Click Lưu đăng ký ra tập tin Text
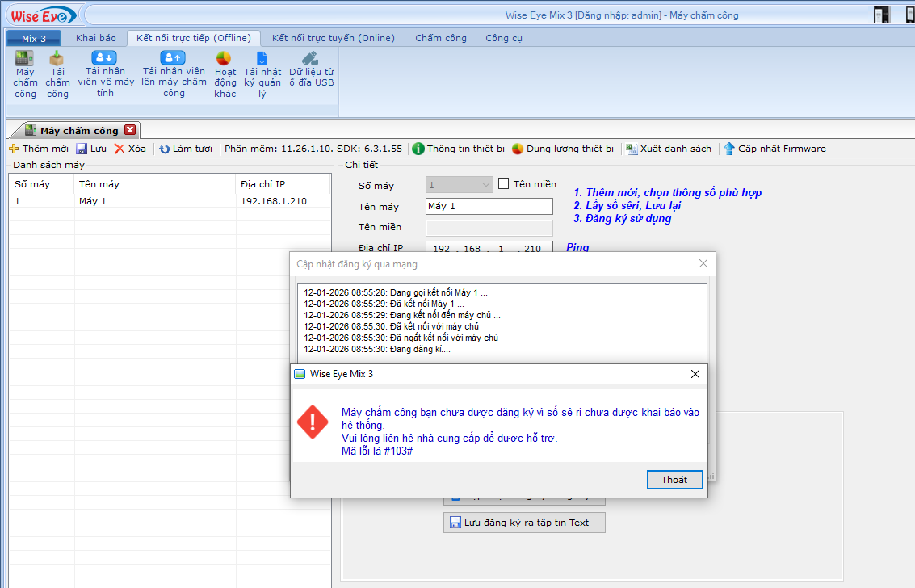This screenshot has height=588, width=915. (524, 523)
